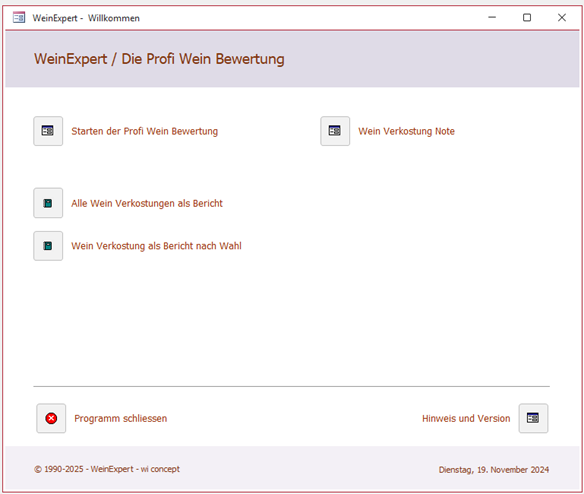This screenshot has width=584, height=494.
Task: Click the copyright 1990-2025 WeinExpert footer text
Action: tap(107, 469)
